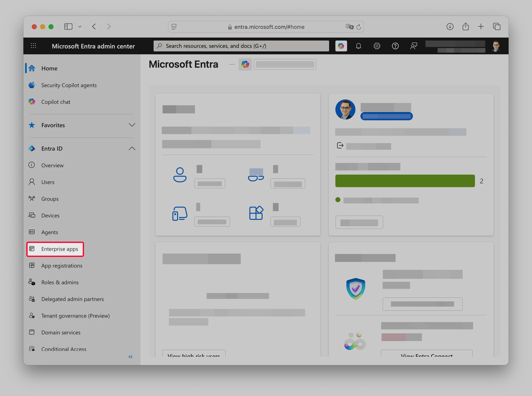
Task: Go back in Safari
Action: (x=94, y=26)
